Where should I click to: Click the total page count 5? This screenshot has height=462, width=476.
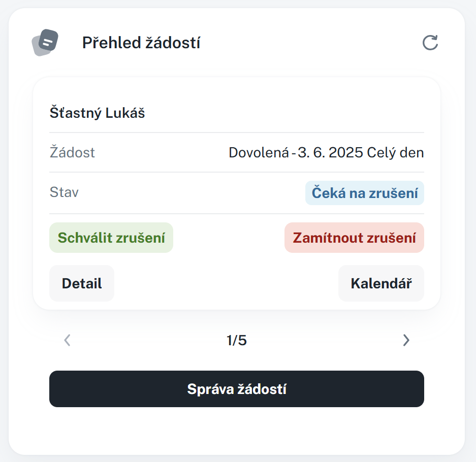coord(242,340)
